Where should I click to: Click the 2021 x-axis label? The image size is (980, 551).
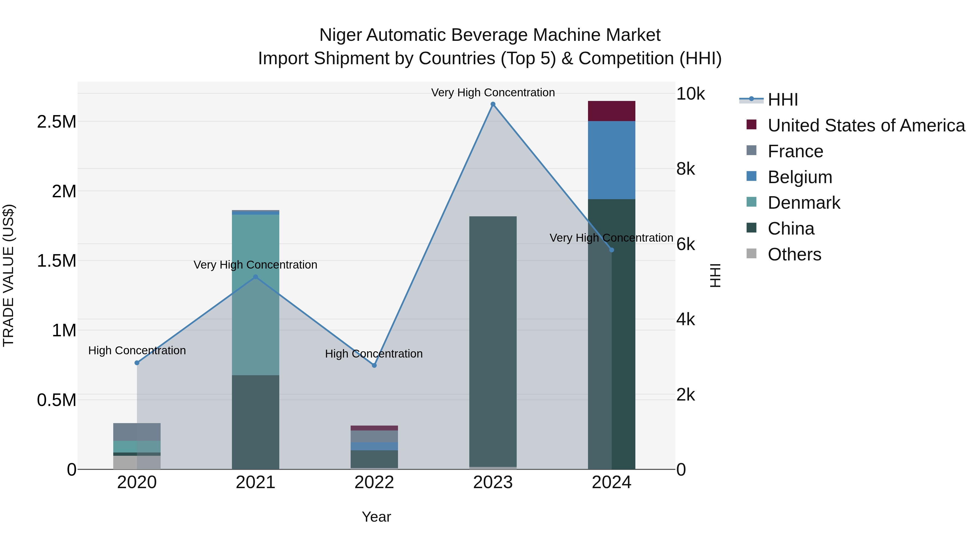(x=256, y=482)
